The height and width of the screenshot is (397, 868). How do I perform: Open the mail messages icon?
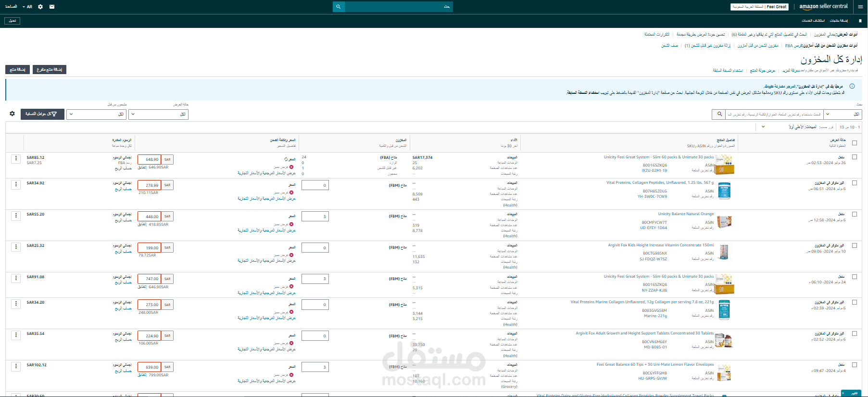tap(52, 7)
